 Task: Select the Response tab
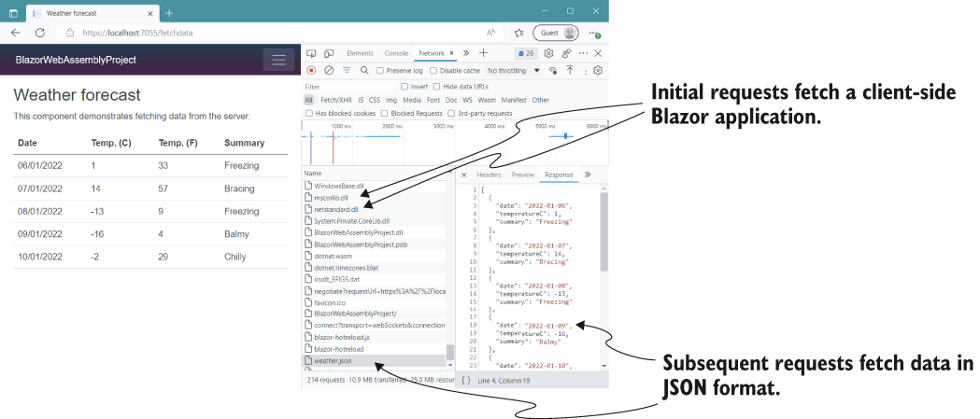pos(559,175)
